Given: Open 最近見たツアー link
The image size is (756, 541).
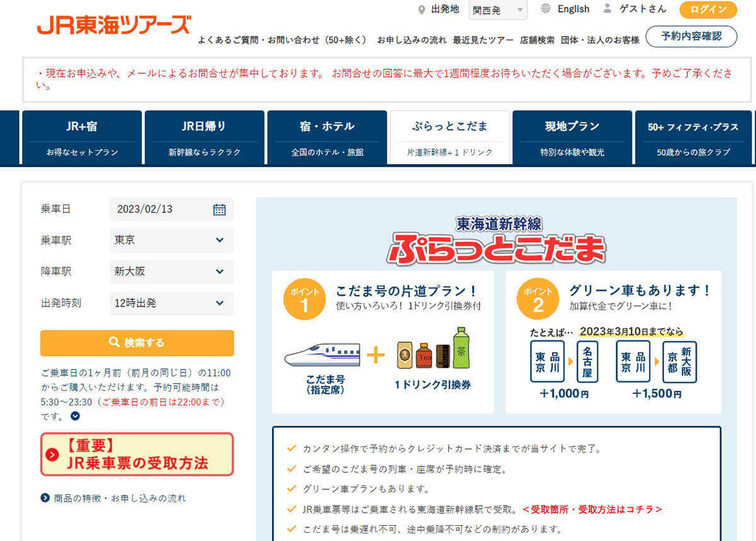Looking at the screenshot, I should [483, 40].
